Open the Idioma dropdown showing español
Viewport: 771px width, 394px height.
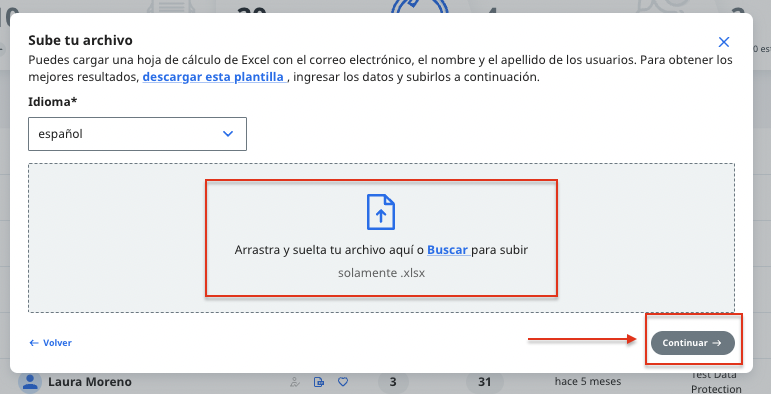pyautogui.click(x=137, y=134)
